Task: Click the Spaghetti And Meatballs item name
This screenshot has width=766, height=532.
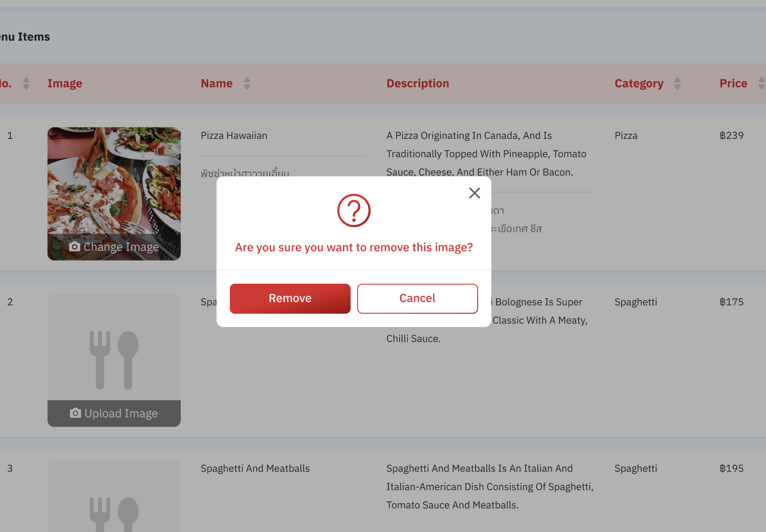Action: [x=255, y=469]
